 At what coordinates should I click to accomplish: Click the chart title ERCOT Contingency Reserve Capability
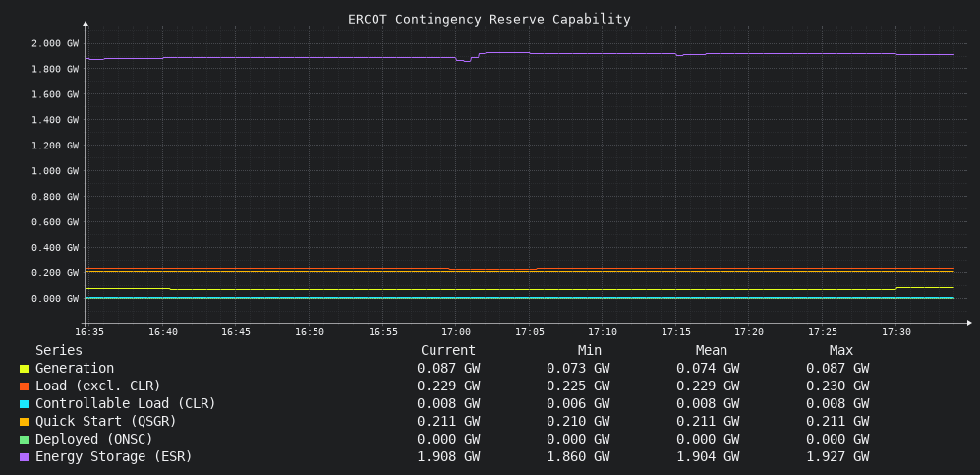pyautogui.click(x=490, y=19)
